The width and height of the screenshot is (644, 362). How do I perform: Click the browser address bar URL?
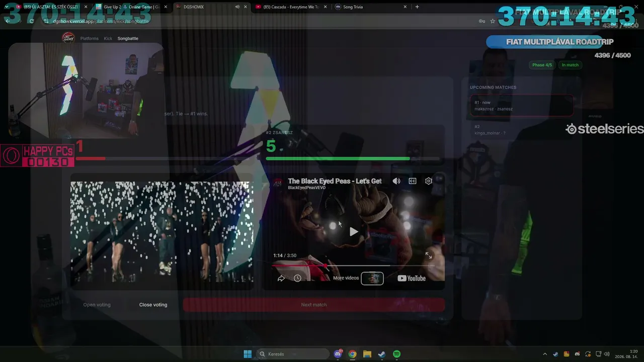[101, 21]
